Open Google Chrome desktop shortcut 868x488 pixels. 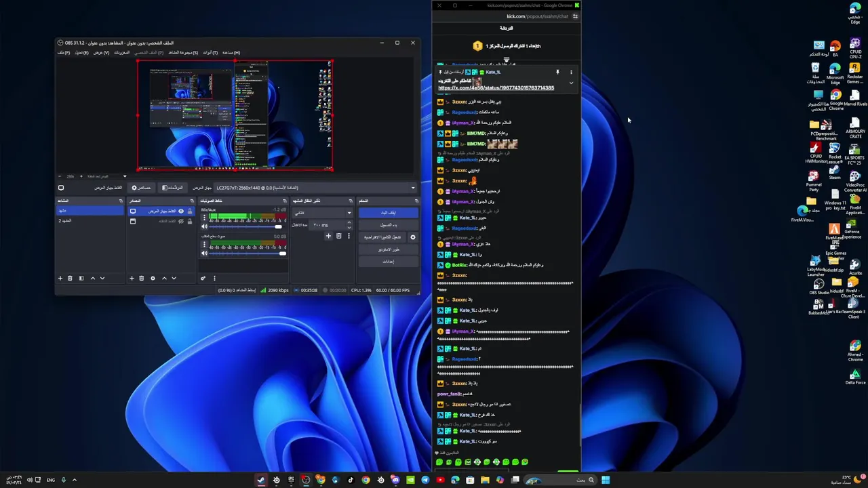pos(836,99)
